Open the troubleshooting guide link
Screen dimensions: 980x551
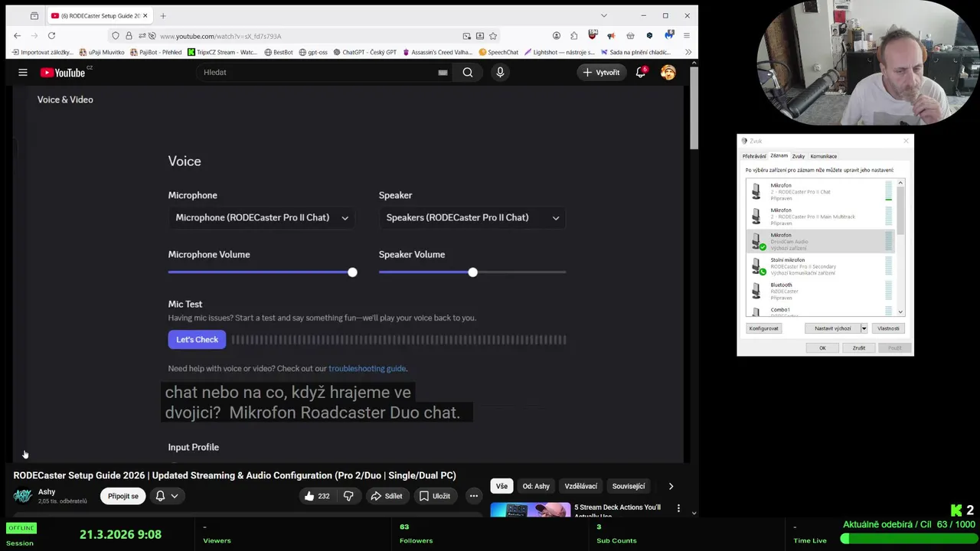point(367,368)
